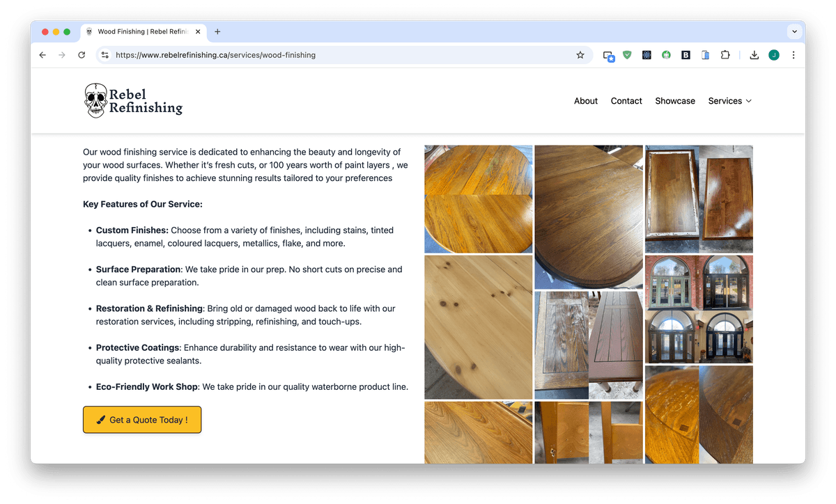Image resolution: width=836 pixels, height=504 pixels.
Task: Expand the Services navigation dropdown
Action: click(729, 101)
